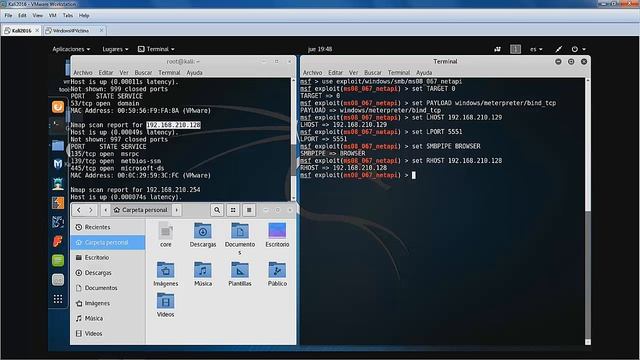
Task: Open VMware Tabs menu
Action: (x=68, y=16)
